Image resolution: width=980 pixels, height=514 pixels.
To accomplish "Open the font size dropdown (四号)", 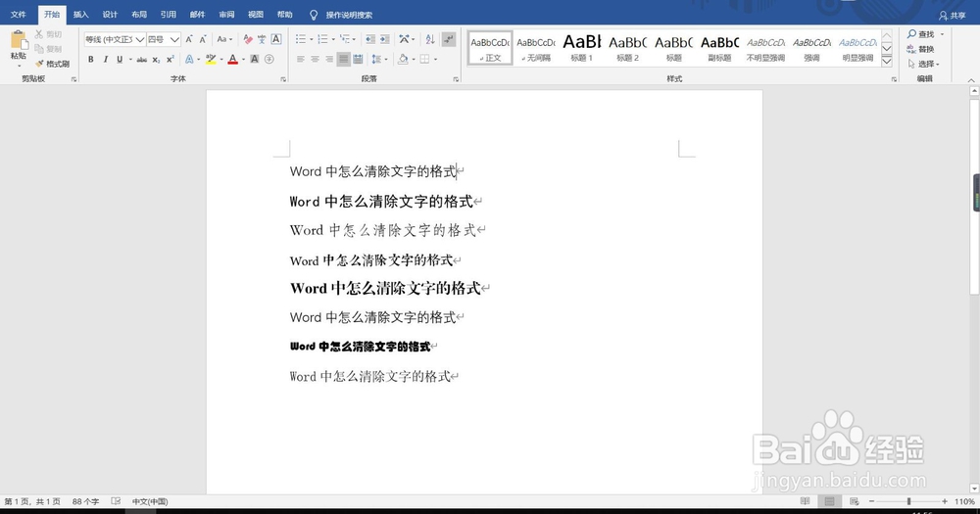I will (174, 39).
